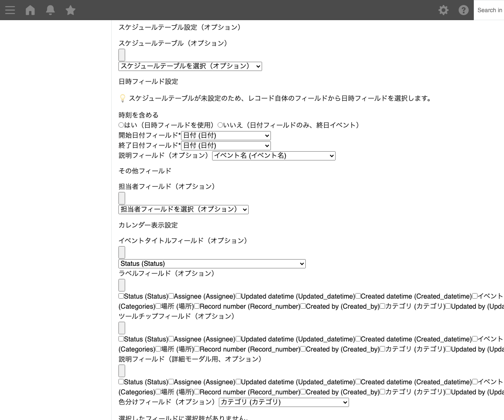
Task: Go to the home page icon
Action: [x=30, y=10]
